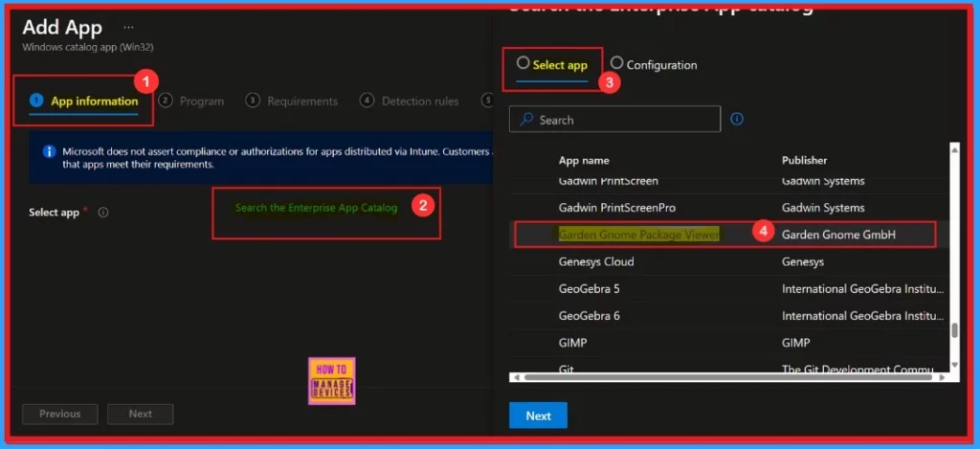Go to the Requirements step tab
Viewport: 980px width, 449px height.
[x=292, y=101]
